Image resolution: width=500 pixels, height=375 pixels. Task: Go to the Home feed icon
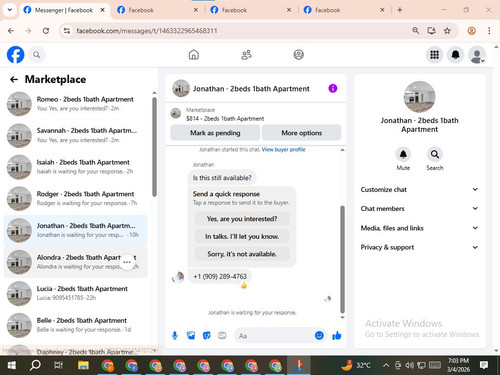(194, 55)
